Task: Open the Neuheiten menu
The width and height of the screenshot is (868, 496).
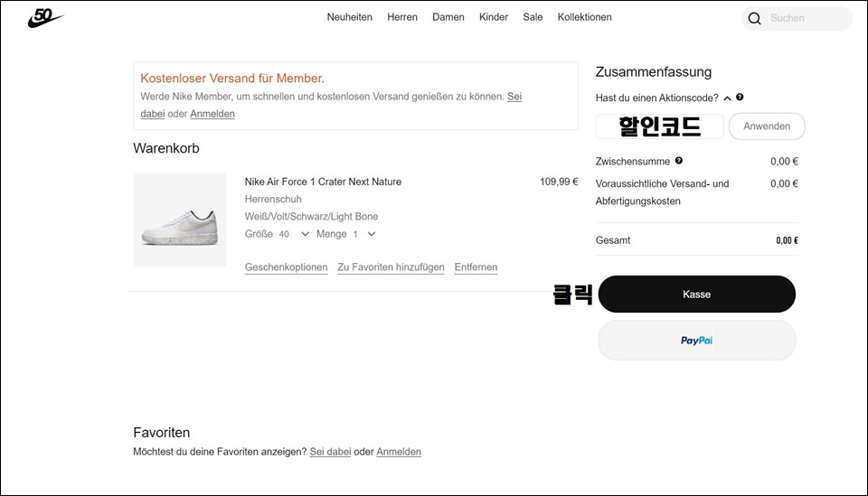Action: [349, 17]
